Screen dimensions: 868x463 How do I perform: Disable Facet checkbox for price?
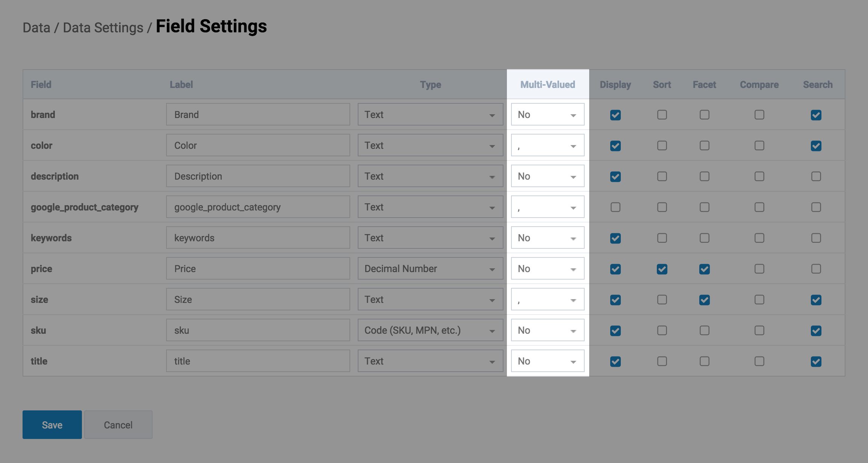coord(705,269)
